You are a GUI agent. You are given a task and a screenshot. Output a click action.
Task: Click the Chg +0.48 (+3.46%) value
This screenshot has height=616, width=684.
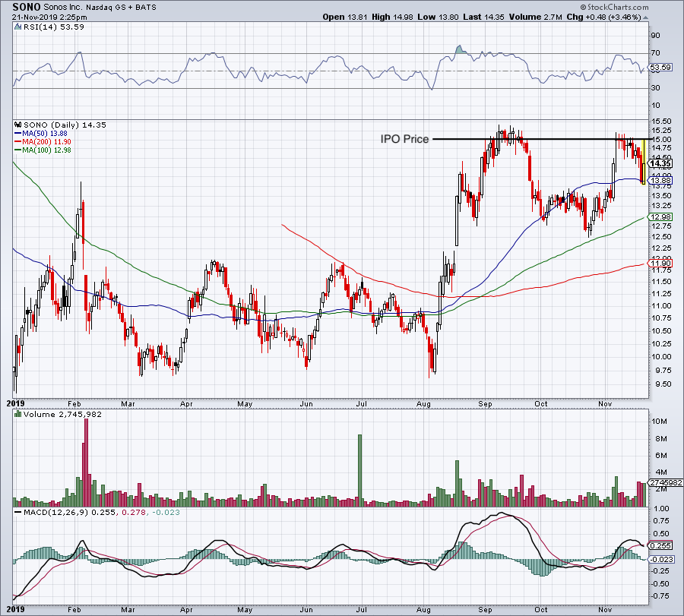[603, 17]
